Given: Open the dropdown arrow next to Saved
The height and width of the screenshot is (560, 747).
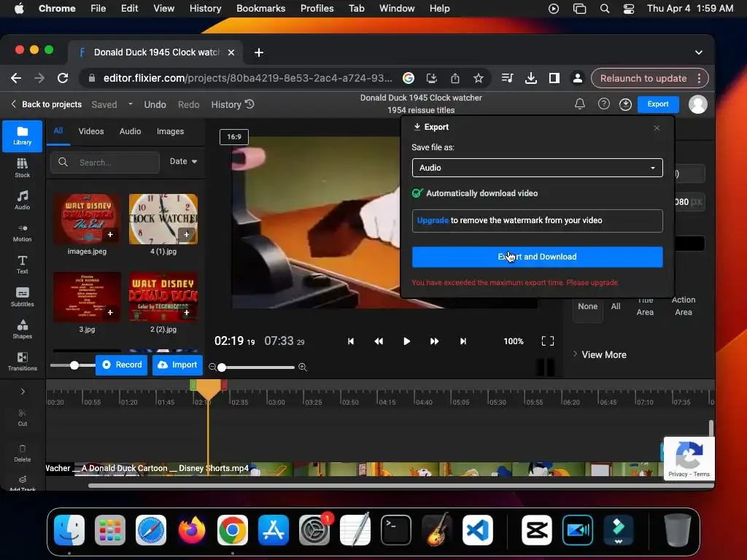Looking at the screenshot, I should (130, 104).
